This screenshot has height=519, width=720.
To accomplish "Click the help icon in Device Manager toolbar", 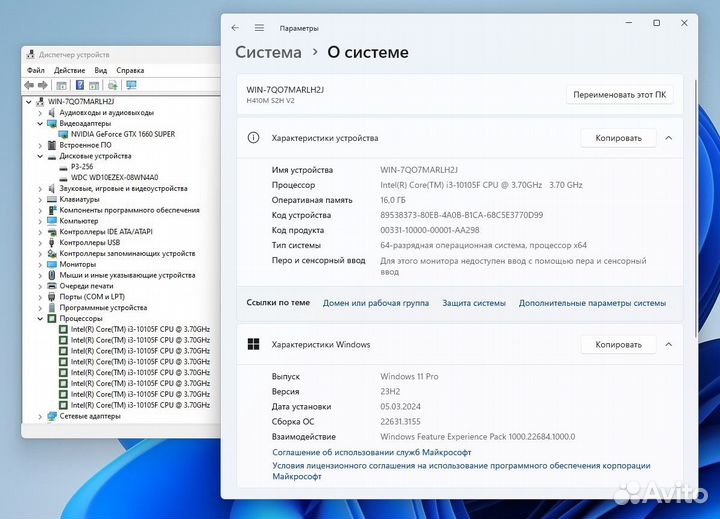I will (80, 85).
